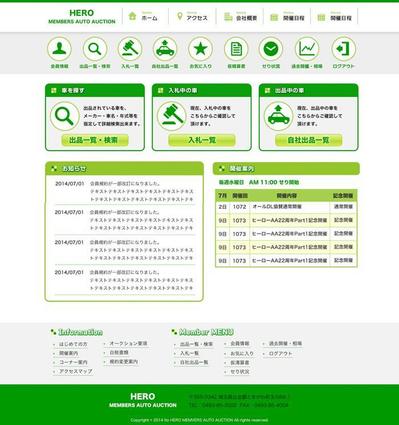Image resolution: width=399 pixels, height=425 pixels.
Task: Open the 規約変更案内 footer link
Action: coord(124,361)
